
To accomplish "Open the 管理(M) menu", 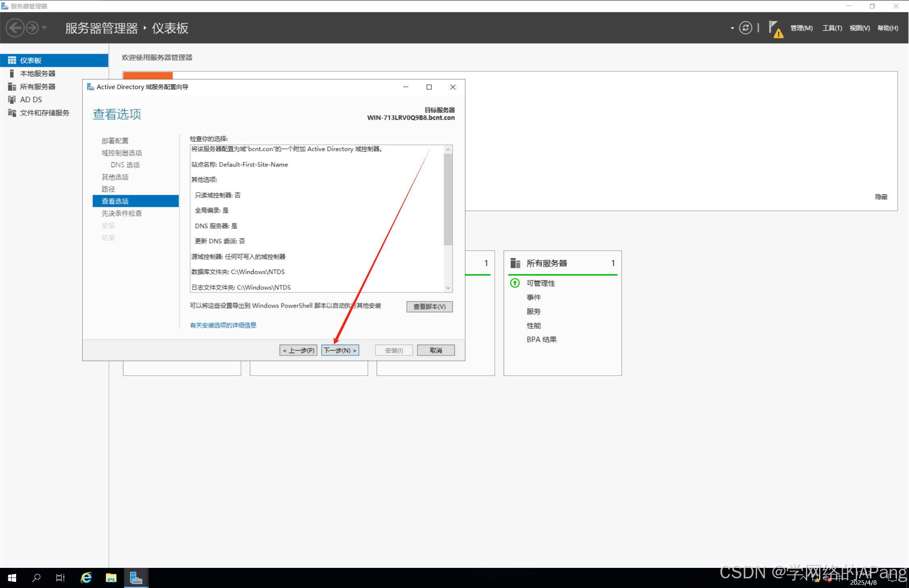I will click(801, 28).
